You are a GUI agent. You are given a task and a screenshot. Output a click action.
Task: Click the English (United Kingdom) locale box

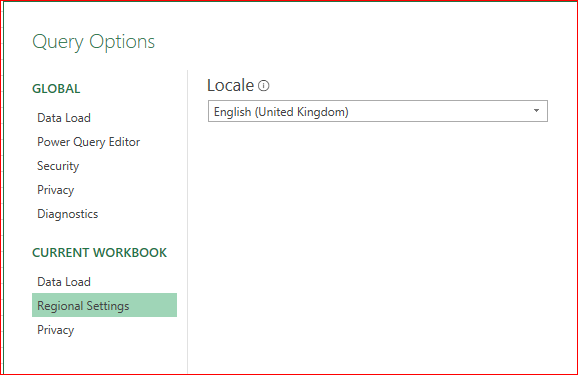378,111
